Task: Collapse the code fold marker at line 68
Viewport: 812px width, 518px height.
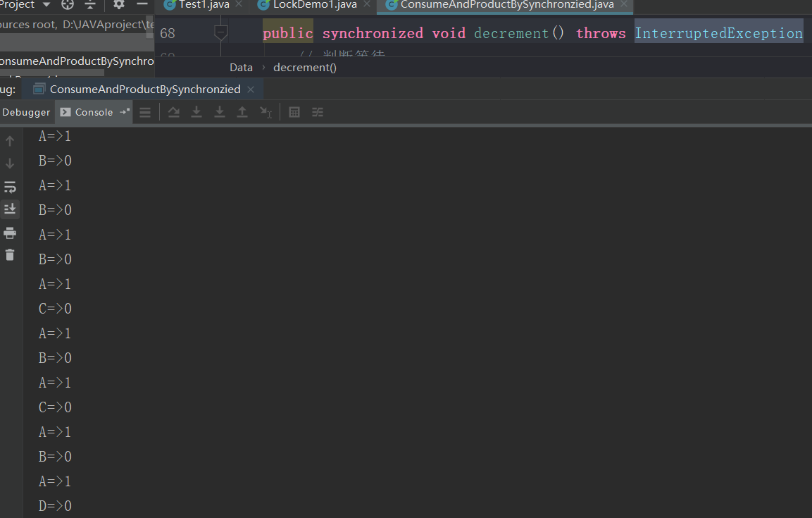Action: tap(220, 33)
